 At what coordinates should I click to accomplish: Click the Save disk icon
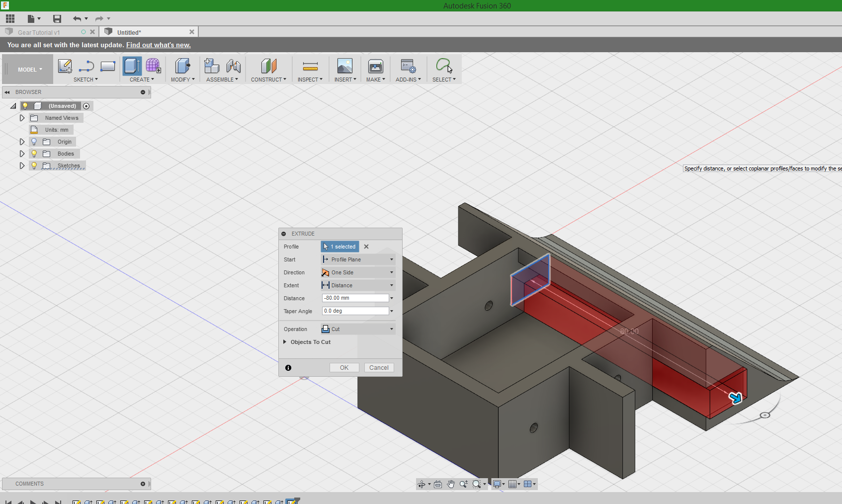pyautogui.click(x=57, y=19)
